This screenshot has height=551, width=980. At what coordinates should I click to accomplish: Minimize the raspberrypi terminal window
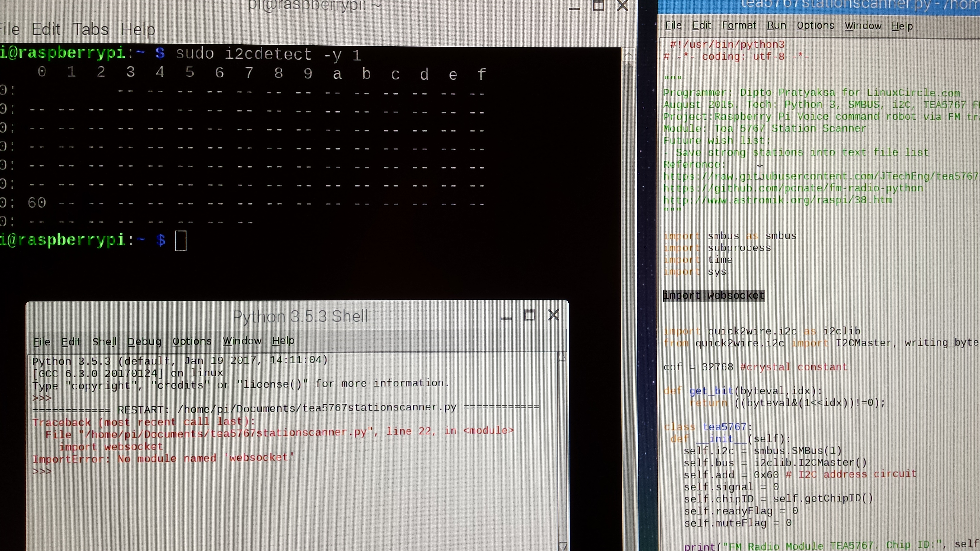click(x=575, y=8)
